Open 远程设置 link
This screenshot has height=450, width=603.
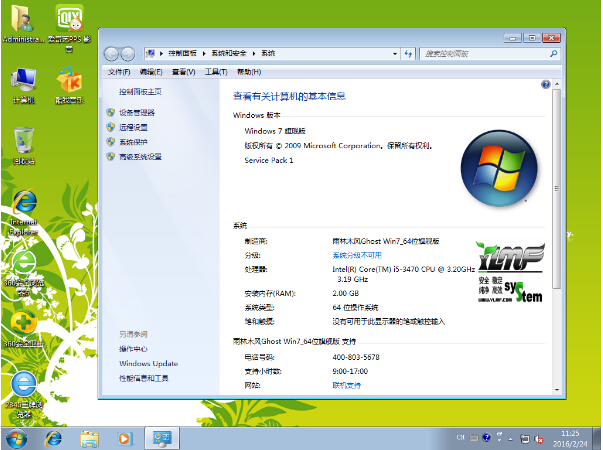tap(133, 127)
